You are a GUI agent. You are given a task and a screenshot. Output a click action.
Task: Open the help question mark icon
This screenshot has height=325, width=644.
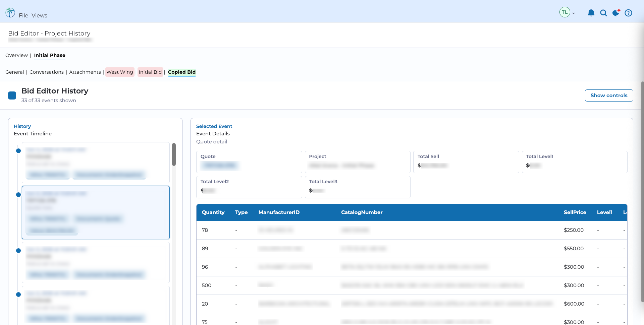tap(629, 13)
